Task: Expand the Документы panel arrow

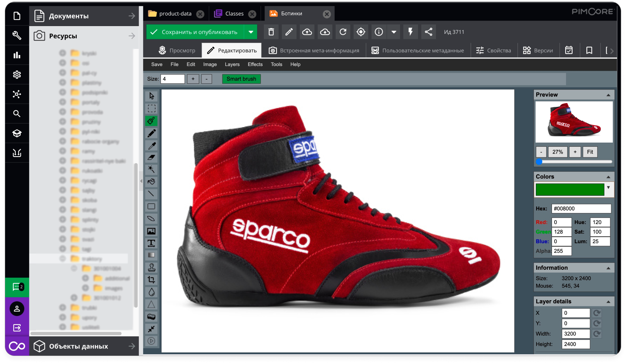Action: 132,16
